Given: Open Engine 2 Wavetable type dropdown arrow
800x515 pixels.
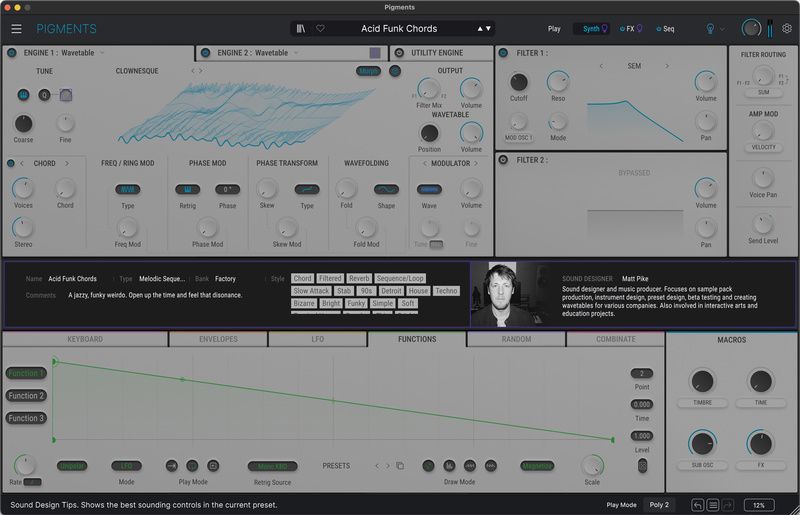Looking at the screenshot, I should tap(296, 53).
